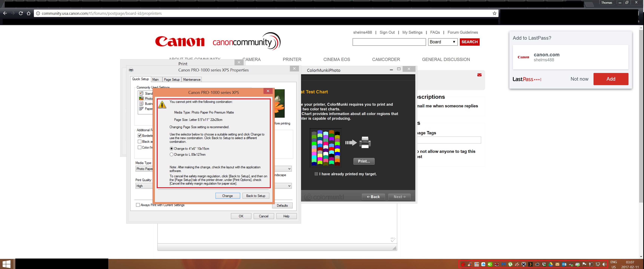
Task: Select Change to 4"x6" 10x15cm
Action: 171,149
